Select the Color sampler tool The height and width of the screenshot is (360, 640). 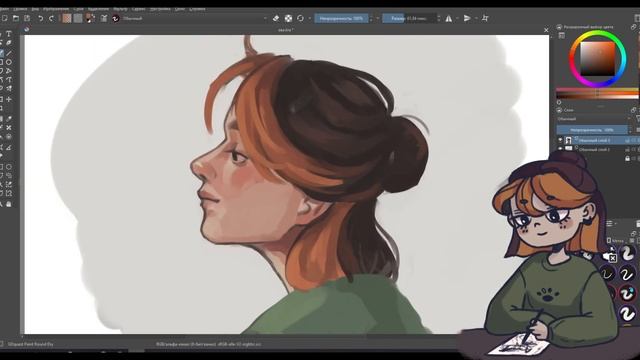pyautogui.click(x=9, y=119)
